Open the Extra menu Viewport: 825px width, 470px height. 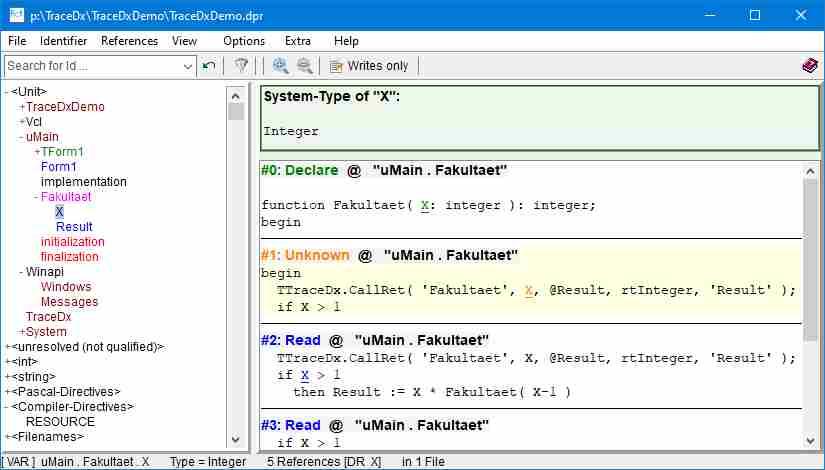click(298, 41)
